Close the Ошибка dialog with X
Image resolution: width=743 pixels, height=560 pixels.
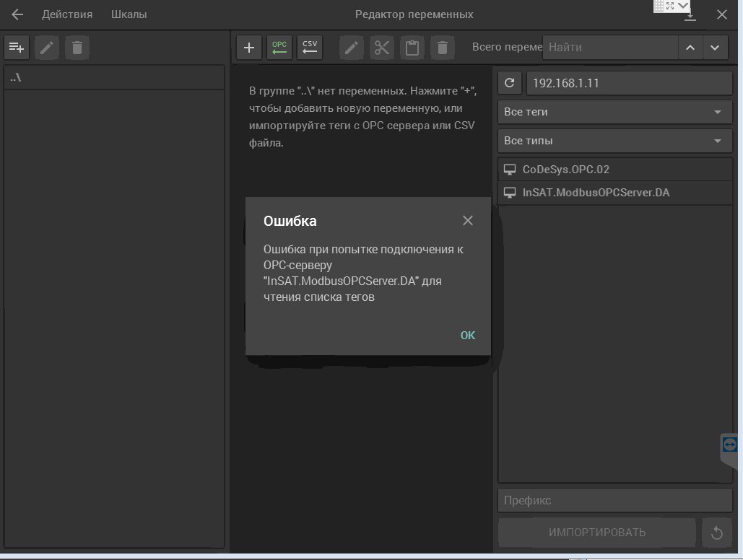click(x=468, y=221)
